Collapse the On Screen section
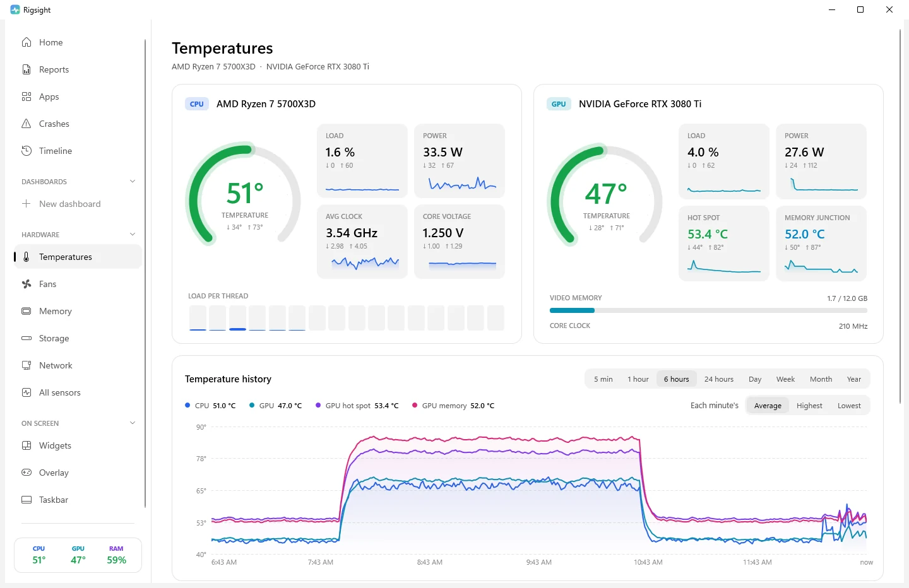 133,423
